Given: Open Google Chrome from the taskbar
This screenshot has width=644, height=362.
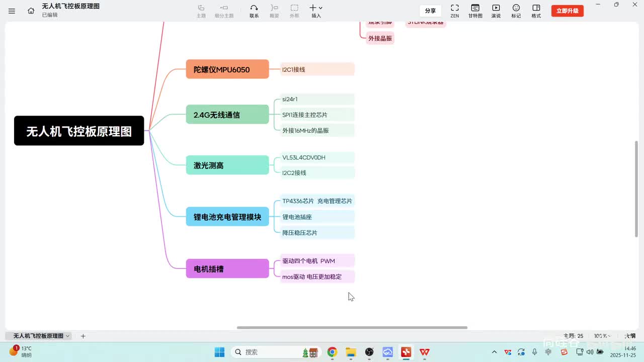Looking at the screenshot, I should [332, 352].
